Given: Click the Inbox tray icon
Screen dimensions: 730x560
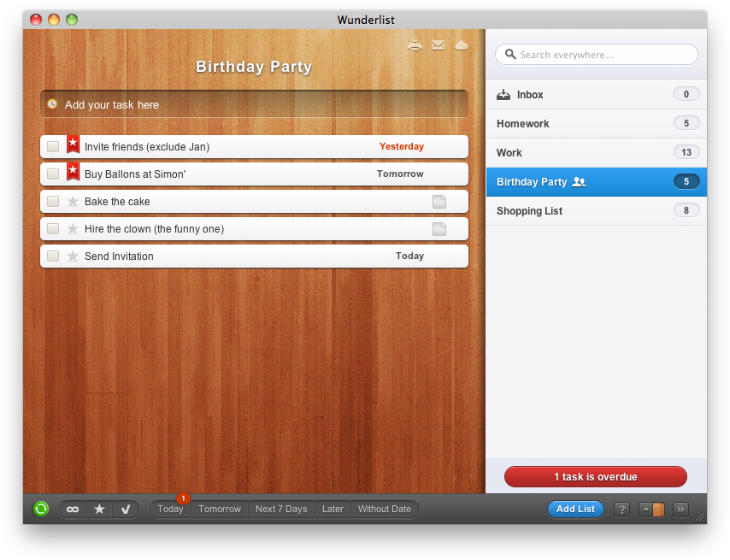Looking at the screenshot, I should 503,95.
